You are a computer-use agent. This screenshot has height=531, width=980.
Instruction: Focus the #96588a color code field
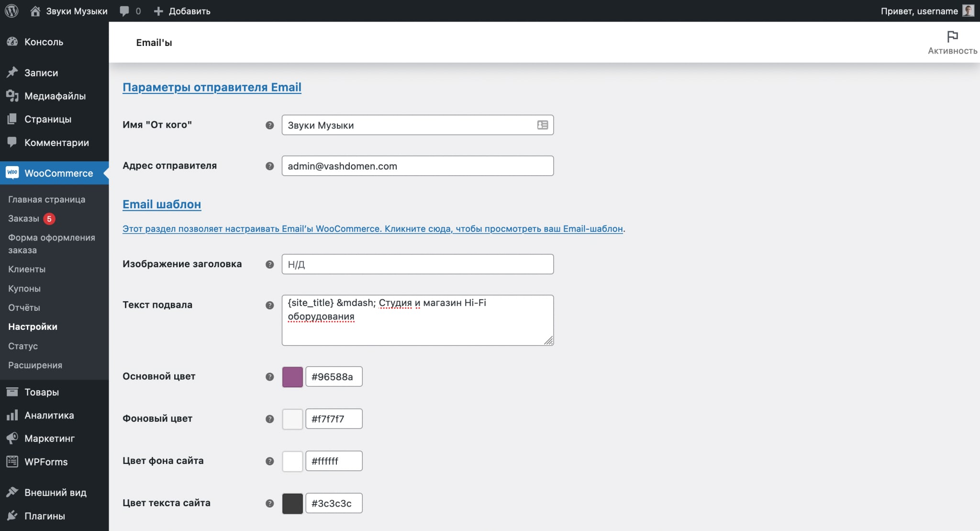(x=334, y=376)
